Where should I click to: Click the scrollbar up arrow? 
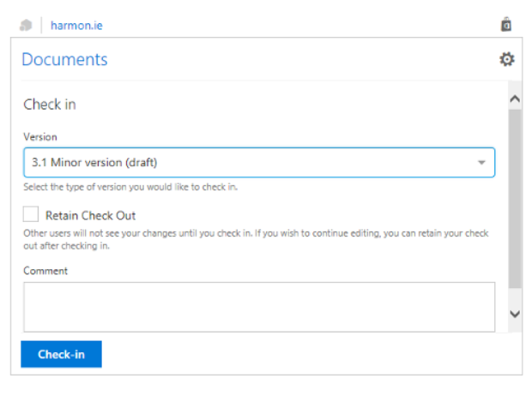point(515,99)
